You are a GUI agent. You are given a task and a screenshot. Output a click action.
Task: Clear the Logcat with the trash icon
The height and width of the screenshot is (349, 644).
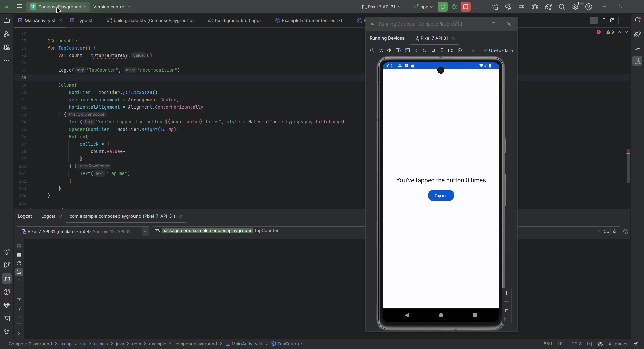point(19,246)
